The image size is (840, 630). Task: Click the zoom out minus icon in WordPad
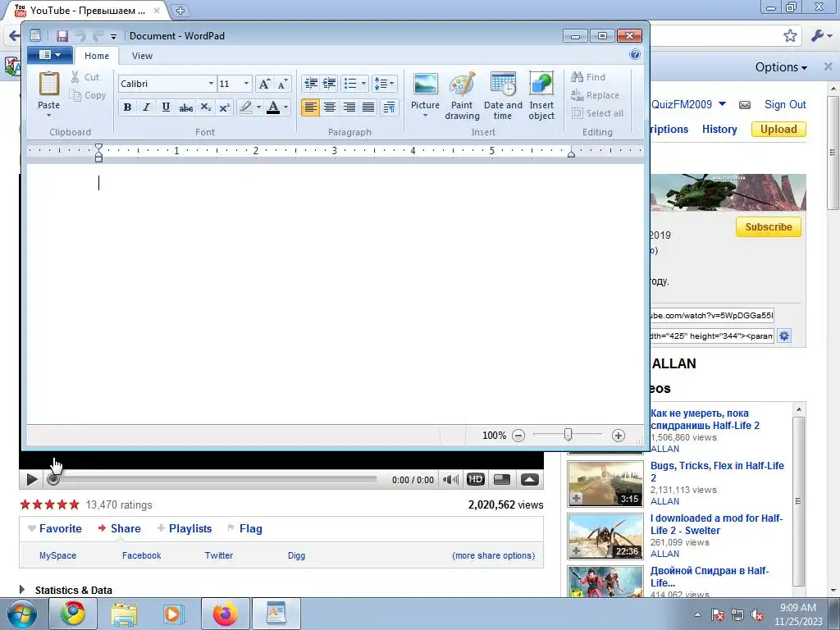[x=518, y=436]
